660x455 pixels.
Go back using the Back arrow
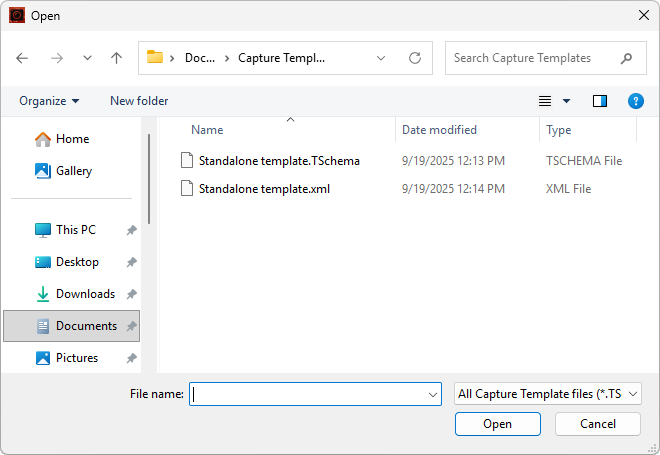22,58
